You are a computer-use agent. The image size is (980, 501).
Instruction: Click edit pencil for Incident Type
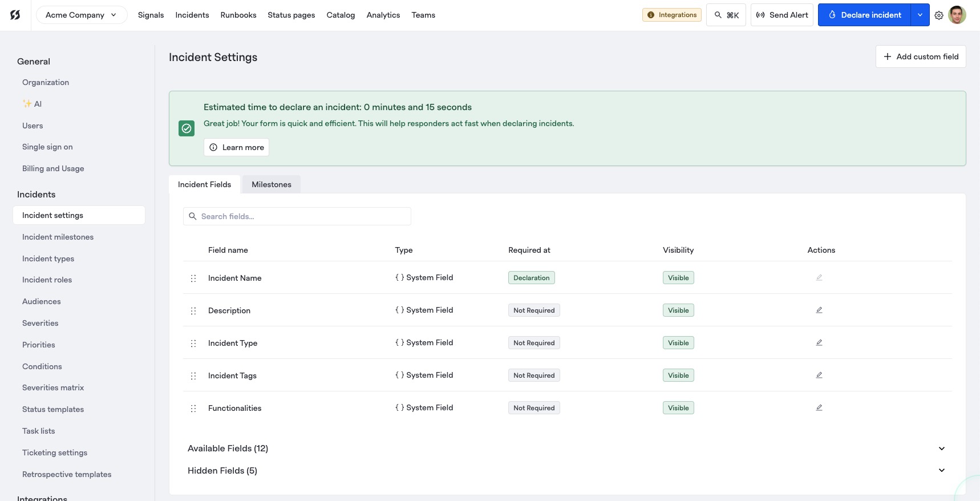(819, 343)
